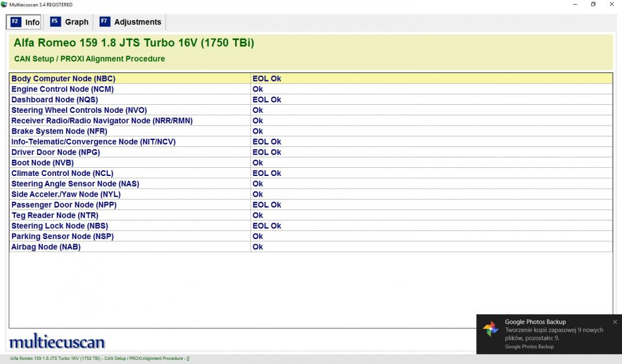Select the Parking Sensor Node (NSP) row
Viewport: 622px width, 364px height.
pyautogui.click(x=311, y=236)
